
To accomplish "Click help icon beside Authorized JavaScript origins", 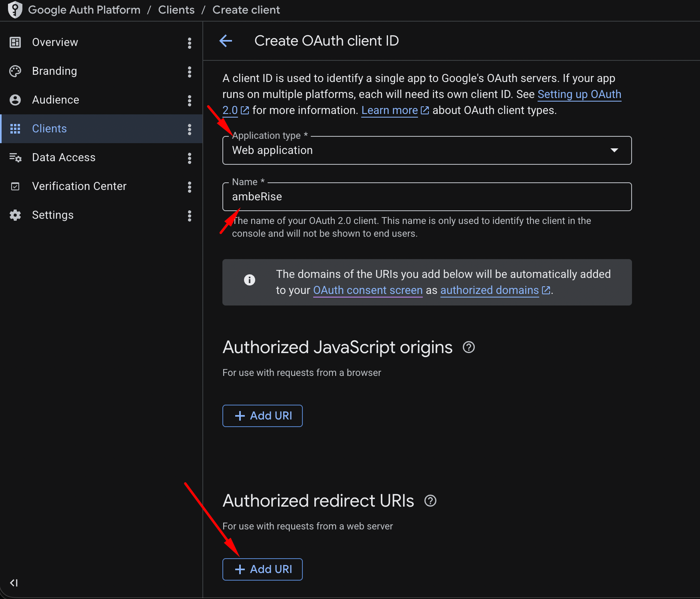I will [469, 347].
